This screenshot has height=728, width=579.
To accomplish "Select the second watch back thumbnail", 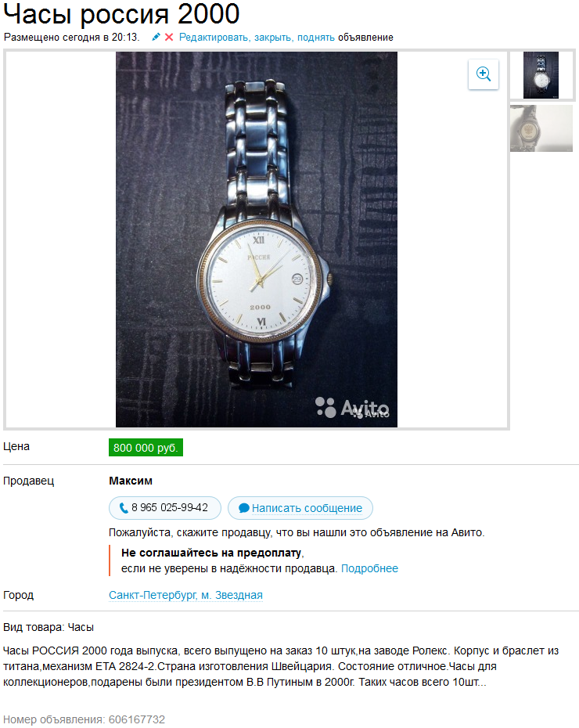I will click(541, 128).
